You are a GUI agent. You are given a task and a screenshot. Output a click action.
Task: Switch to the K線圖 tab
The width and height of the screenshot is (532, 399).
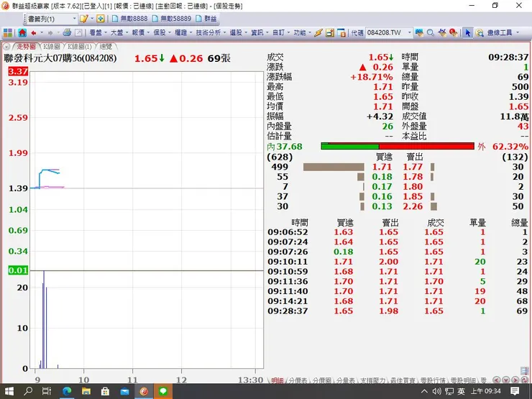(52, 47)
